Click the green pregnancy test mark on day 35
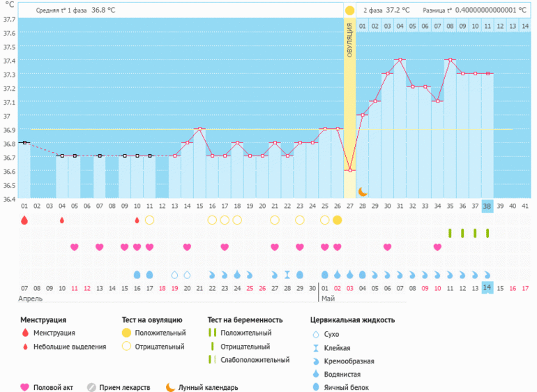The image size is (537, 392). [450, 233]
